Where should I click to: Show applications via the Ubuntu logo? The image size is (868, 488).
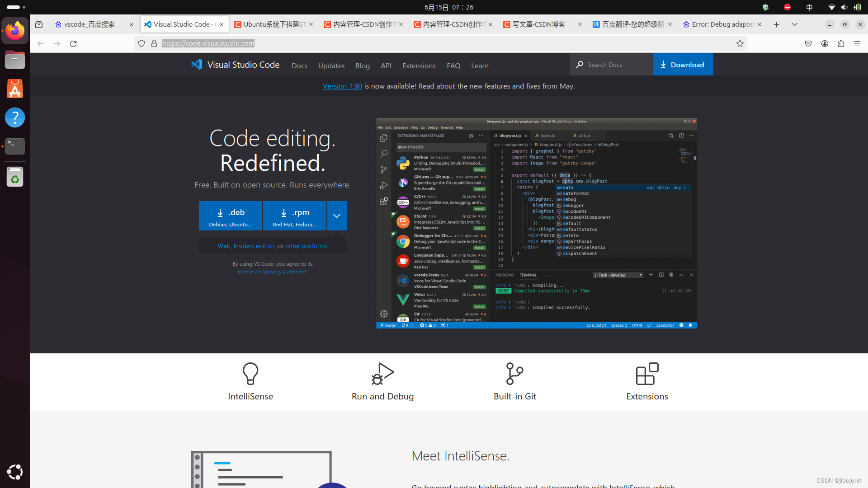tap(15, 472)
